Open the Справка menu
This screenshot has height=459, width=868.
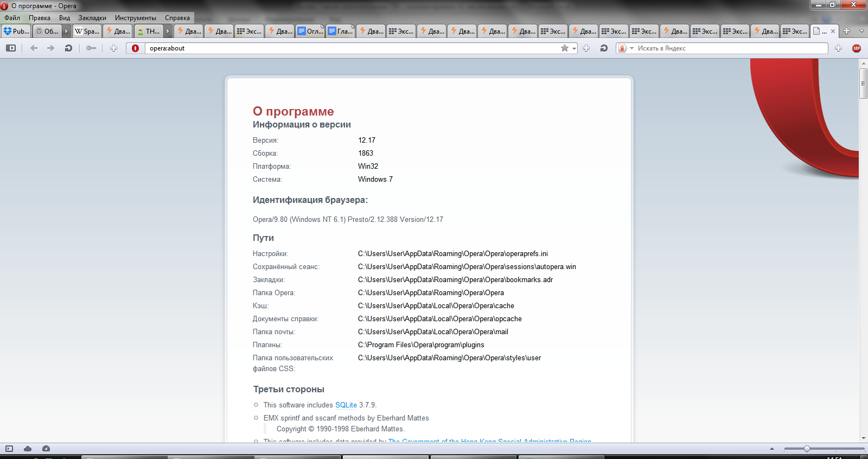177,18
